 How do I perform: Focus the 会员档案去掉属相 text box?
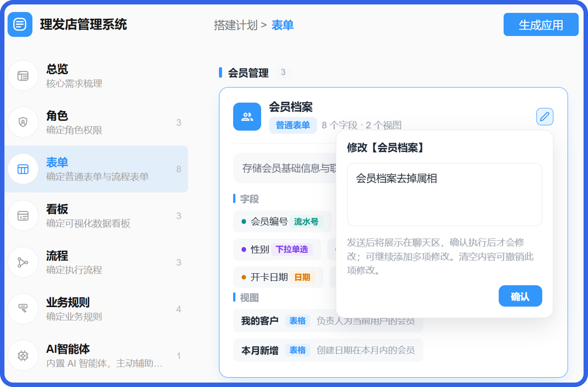[445, 194]
